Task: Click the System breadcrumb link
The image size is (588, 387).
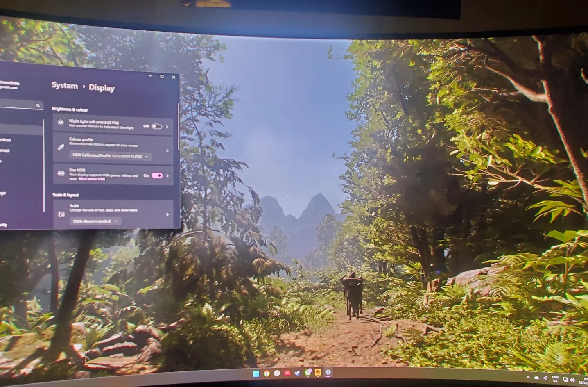Action: pos(64,86)
